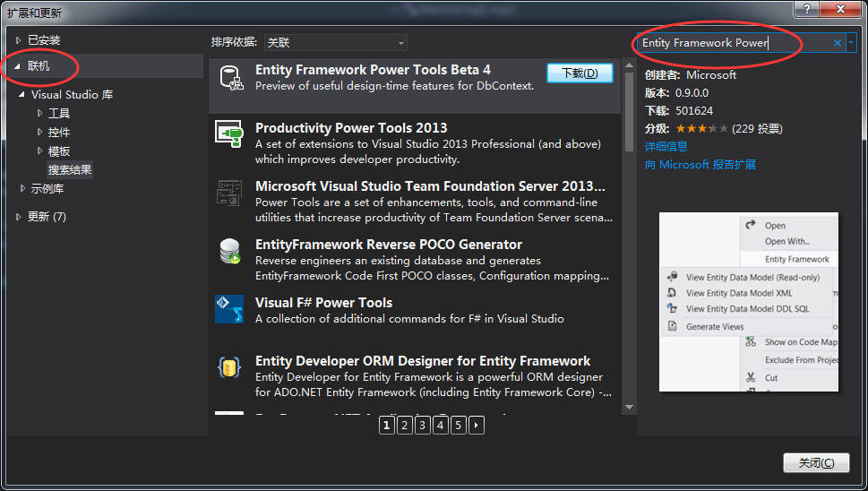The image size is (868, 491).
Task: Download Entity Framework Power Tools via 下载(D)
Action: (580, 73)
